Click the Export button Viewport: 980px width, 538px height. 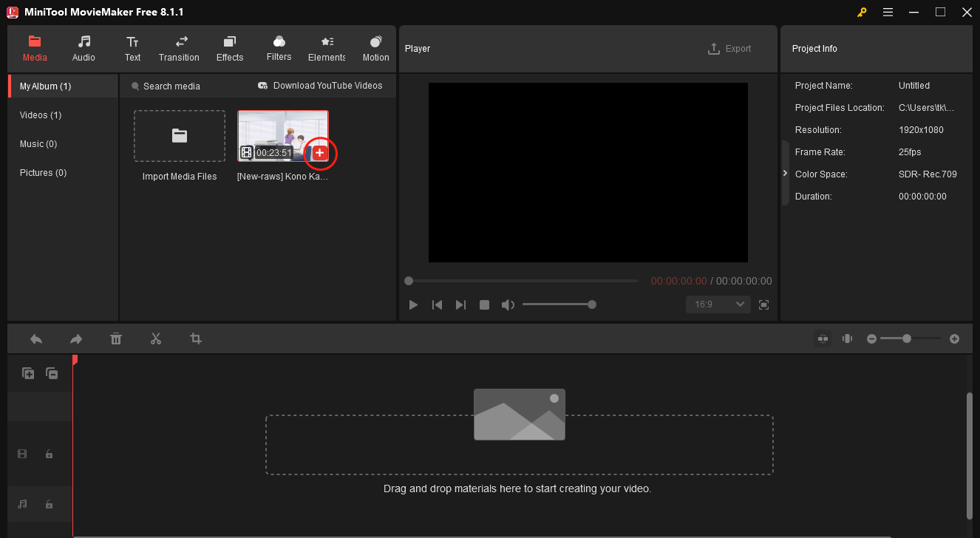(x=729, y=49)
